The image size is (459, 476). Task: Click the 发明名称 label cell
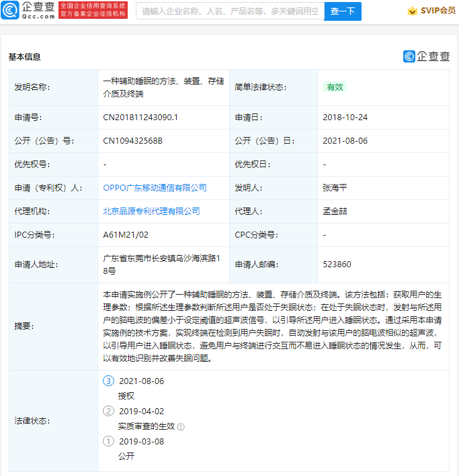tap(54, 87)
